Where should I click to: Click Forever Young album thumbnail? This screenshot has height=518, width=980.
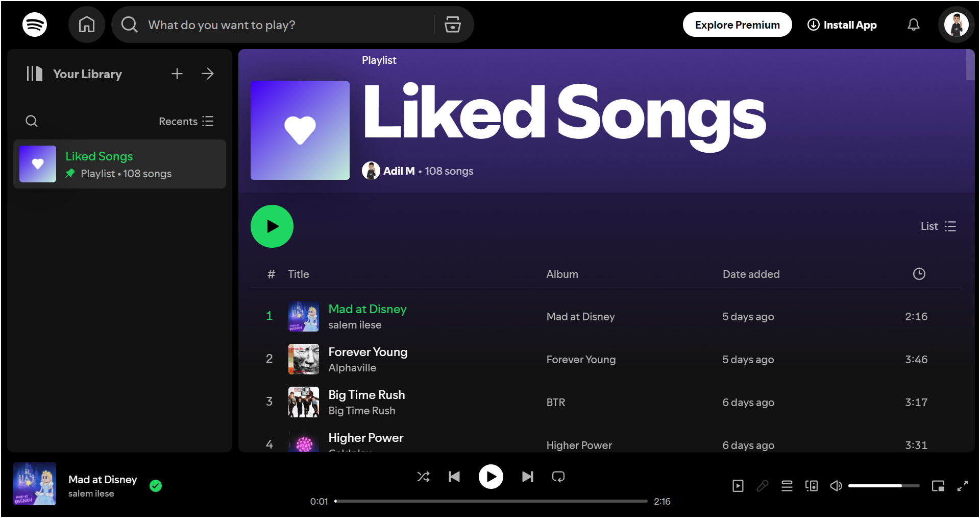[x=304, y=359]
